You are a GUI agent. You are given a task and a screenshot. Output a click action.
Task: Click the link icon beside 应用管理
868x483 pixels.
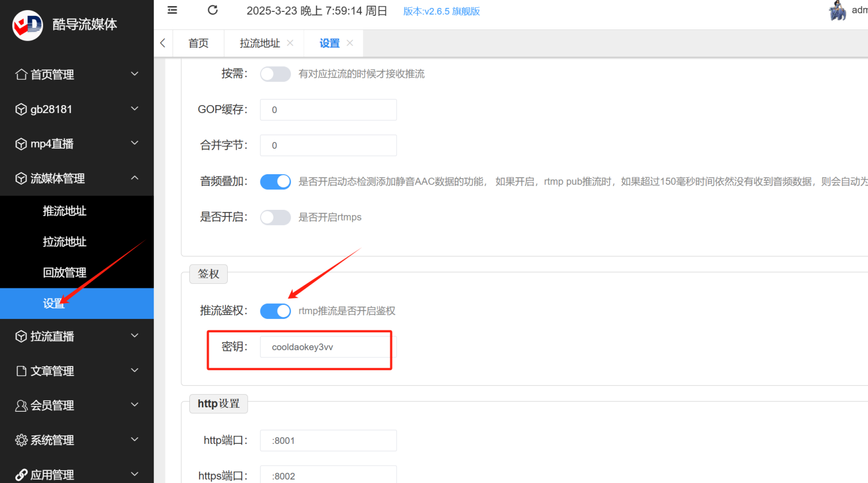point(21,475)
